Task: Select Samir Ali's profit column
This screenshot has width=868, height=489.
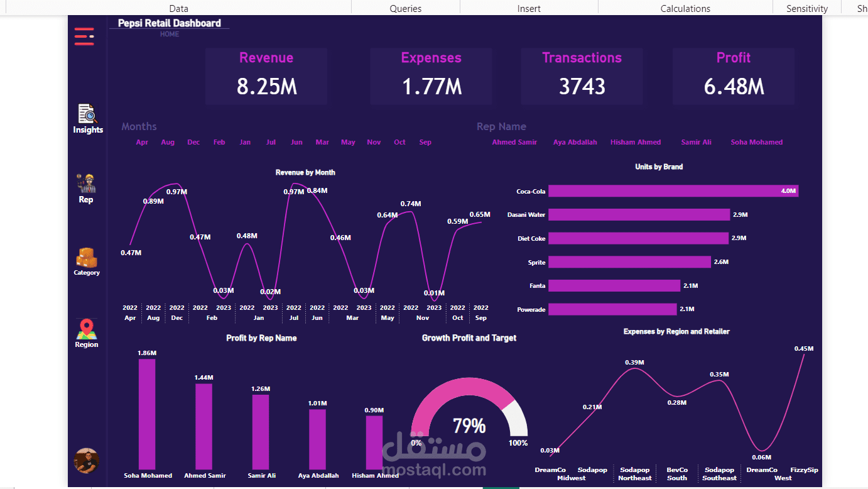Action: tap(261, 432)
